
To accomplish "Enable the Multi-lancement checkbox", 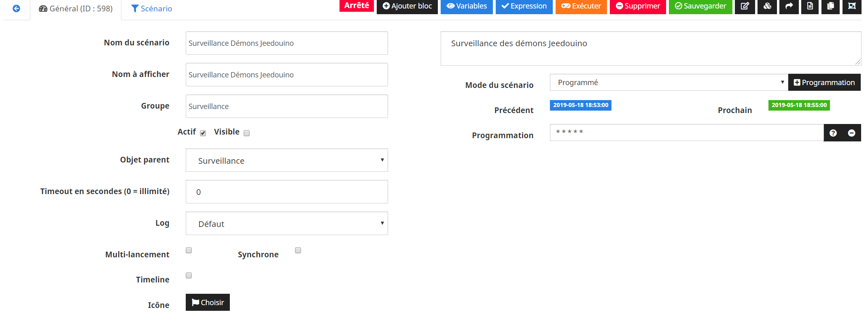I will click(189, 250).
